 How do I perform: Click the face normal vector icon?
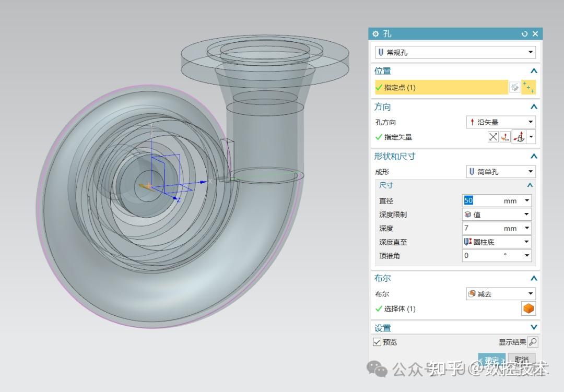click(519, 137)
